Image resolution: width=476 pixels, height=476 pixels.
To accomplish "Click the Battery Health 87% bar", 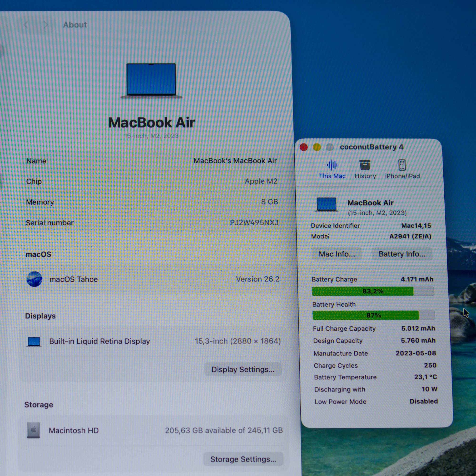I will pyautogui.click(x=373, y=315).
